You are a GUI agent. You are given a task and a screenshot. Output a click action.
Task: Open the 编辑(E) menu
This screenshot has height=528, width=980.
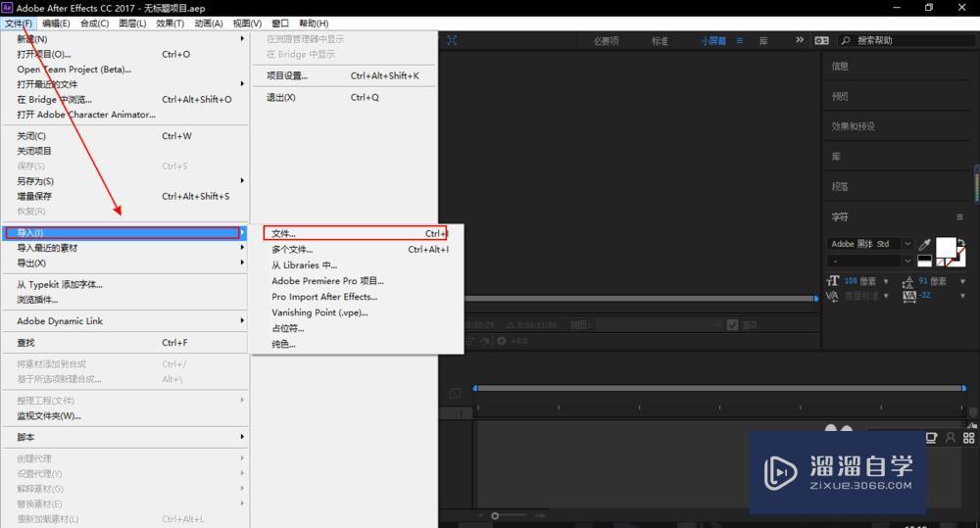56,24
